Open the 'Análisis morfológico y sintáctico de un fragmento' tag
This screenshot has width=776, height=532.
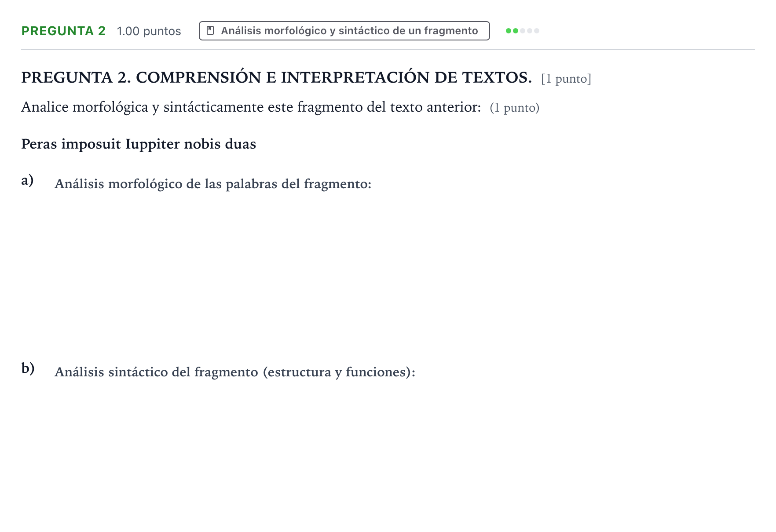344,31
